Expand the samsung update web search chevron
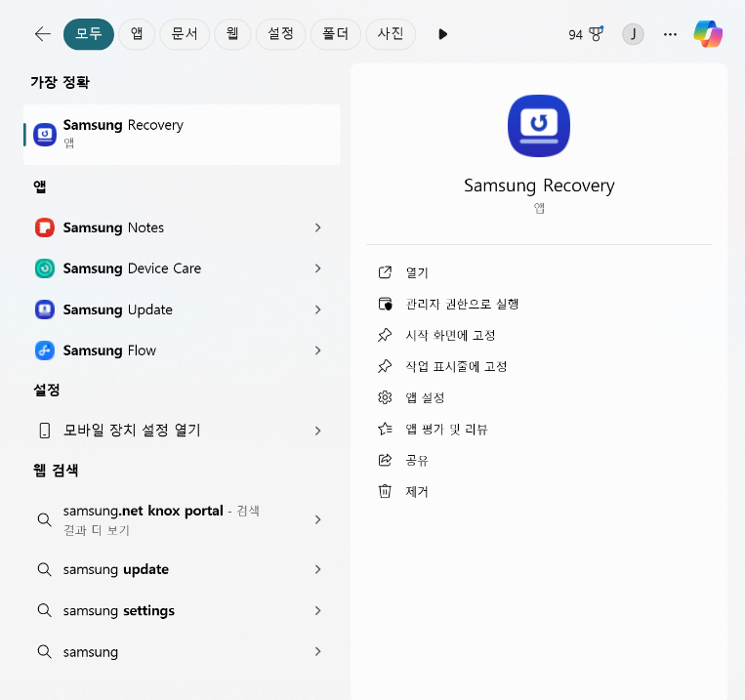The height and width of the screenshot is (700, 745). (318, 569)
